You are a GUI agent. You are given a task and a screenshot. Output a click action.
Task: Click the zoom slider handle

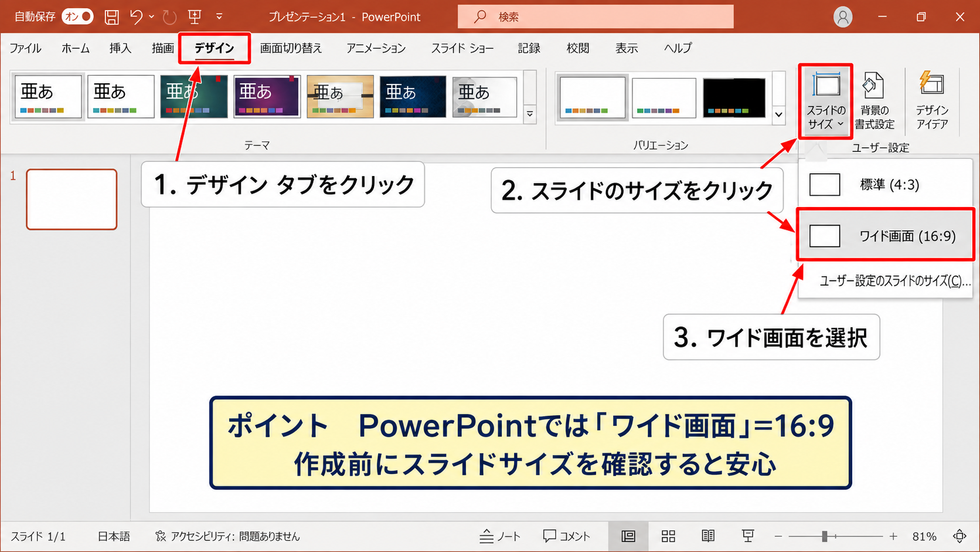pyautogui.click(x=825, y=536)
